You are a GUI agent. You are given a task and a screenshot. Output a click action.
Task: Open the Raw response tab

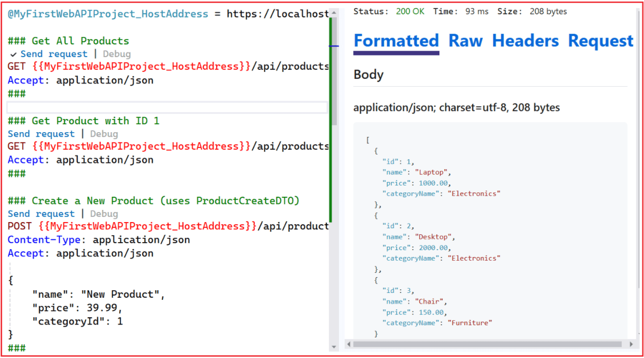tap(465, 41)
